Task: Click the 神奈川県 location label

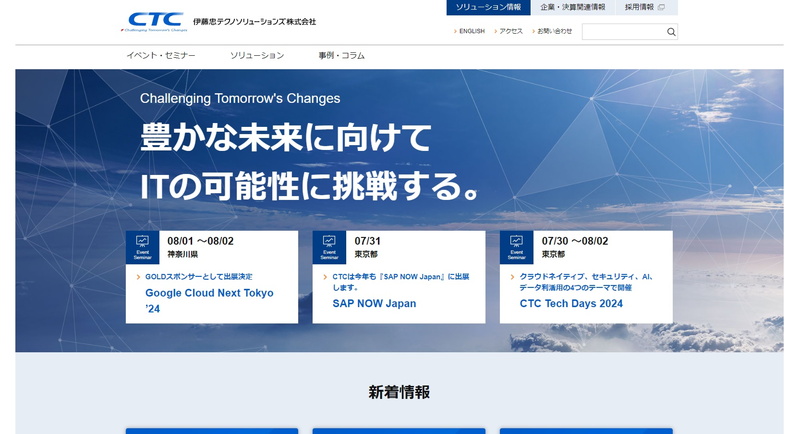Action: pyautogui.click(x=183, y=254)
